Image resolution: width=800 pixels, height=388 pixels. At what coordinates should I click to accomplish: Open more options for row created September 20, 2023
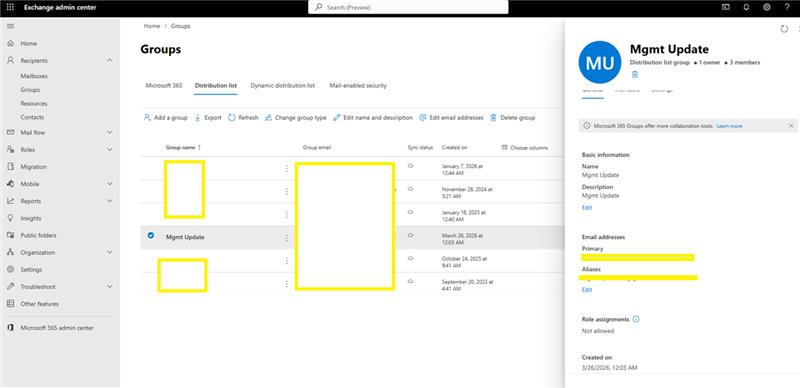pyautogui.click(x=287, y=284)
